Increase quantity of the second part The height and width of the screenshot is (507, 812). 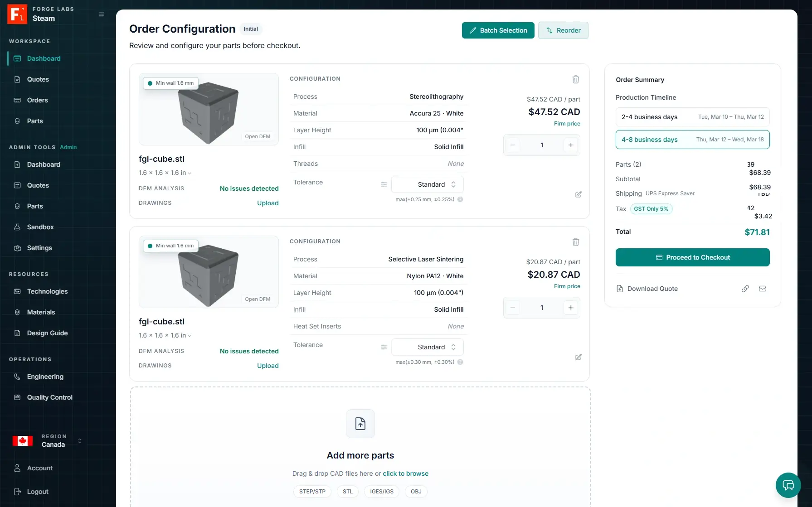[x=570, y=308]
